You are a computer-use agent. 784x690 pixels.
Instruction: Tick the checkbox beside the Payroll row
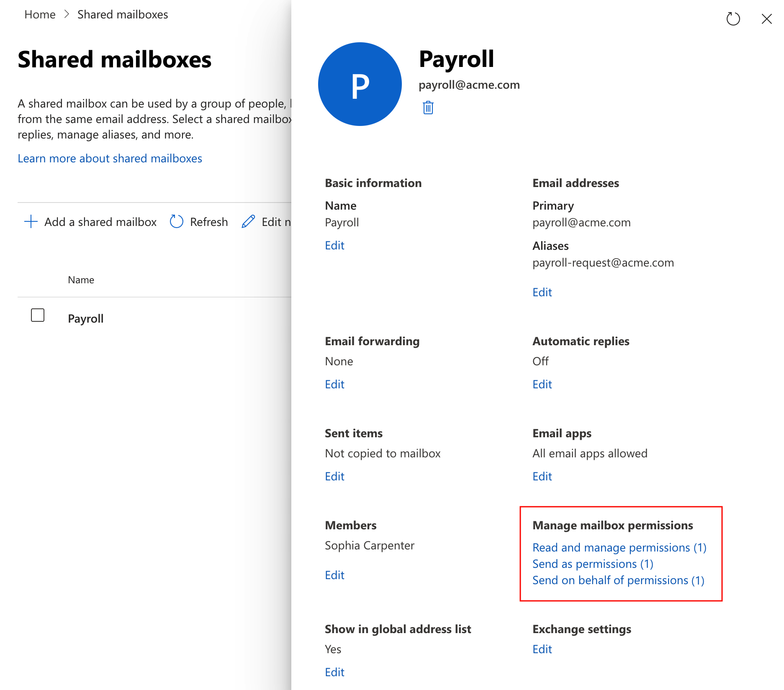click(x=38, y=315)
